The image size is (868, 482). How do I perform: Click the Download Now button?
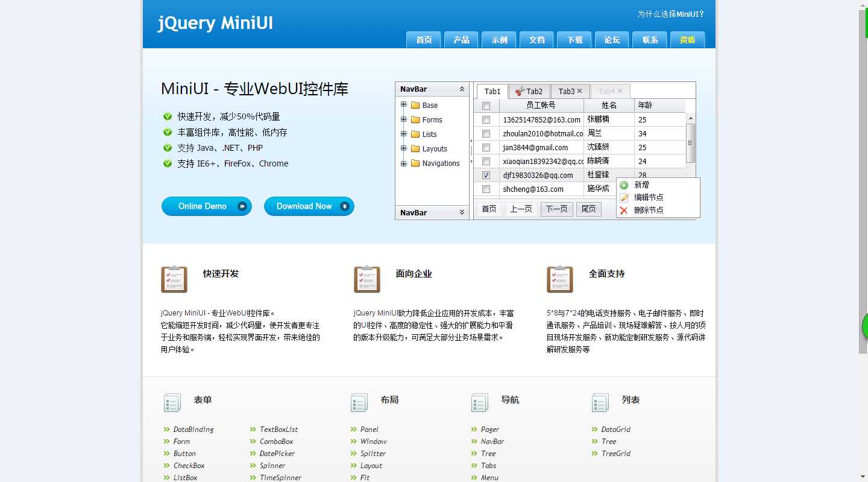tap(309, 206)
